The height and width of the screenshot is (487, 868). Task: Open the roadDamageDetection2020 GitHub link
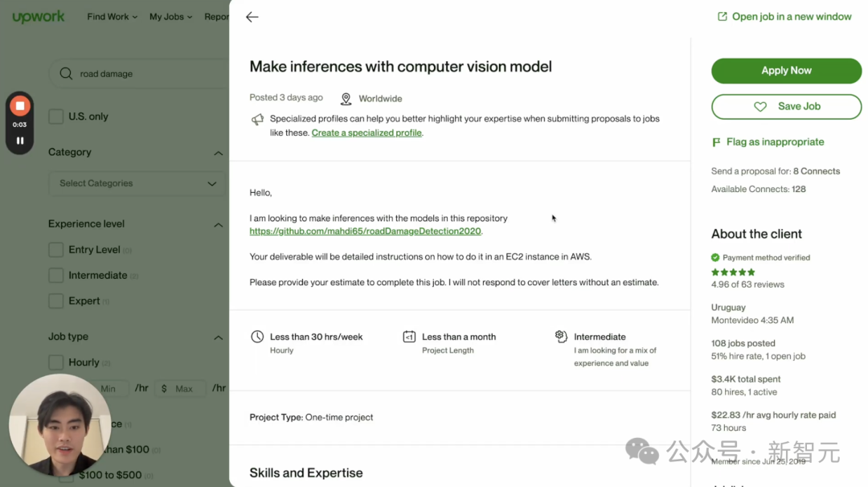click(x=365, y=231)
